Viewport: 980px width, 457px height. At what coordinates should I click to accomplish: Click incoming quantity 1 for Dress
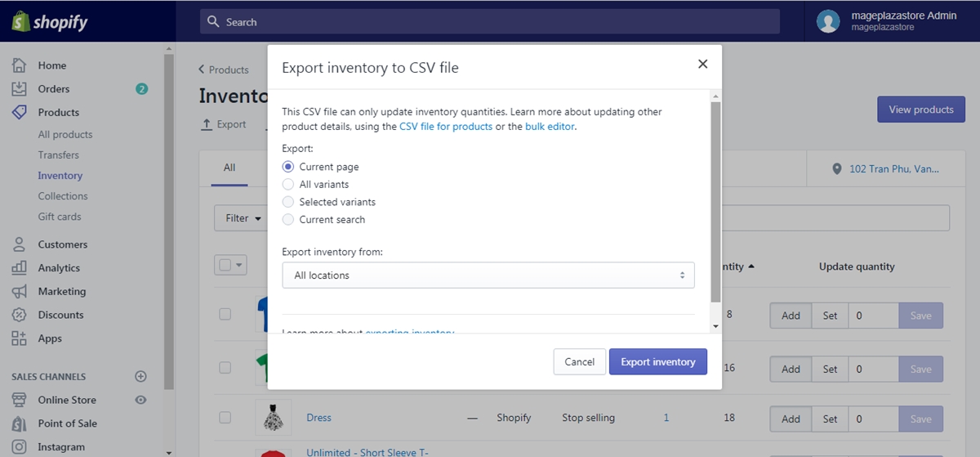pos(666,418)
